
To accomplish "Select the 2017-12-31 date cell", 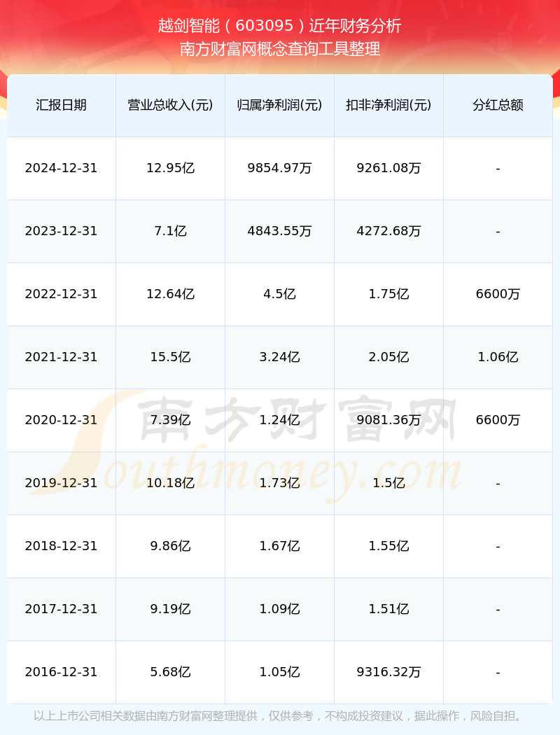I will coord(62,609).
